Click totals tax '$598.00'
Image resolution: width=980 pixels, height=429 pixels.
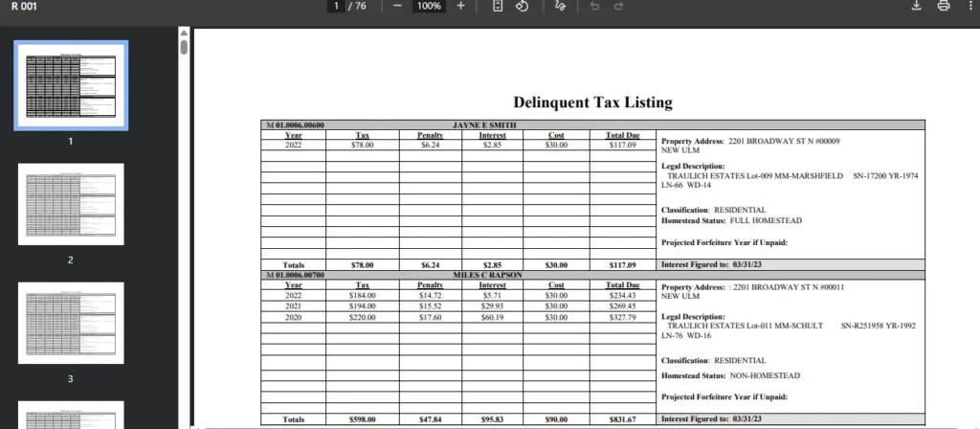point(363,419)
